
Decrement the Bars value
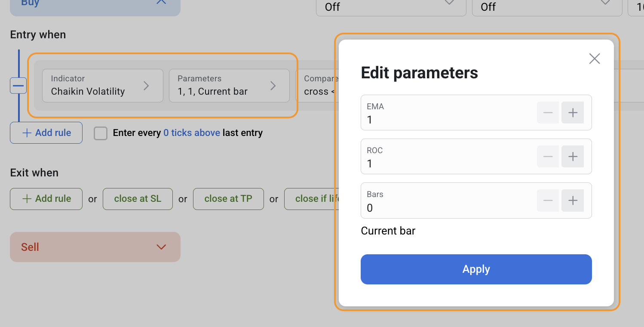[548, 201]
